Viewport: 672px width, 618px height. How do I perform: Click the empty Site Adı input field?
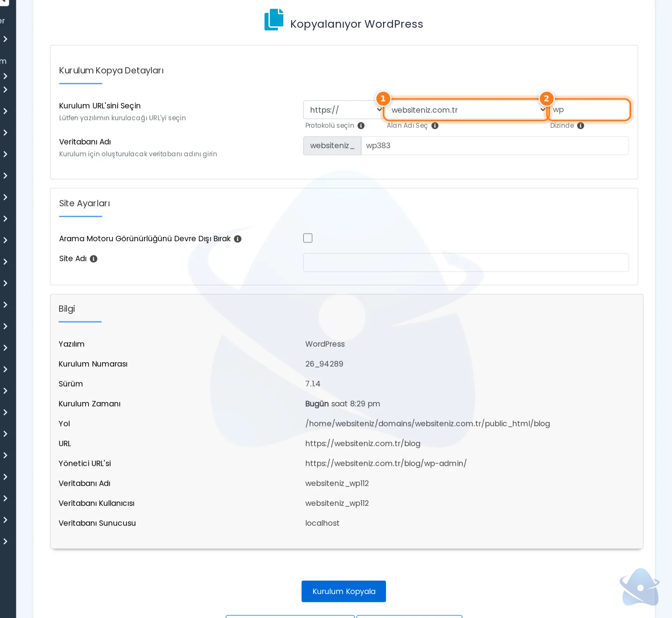coord(466,263)
